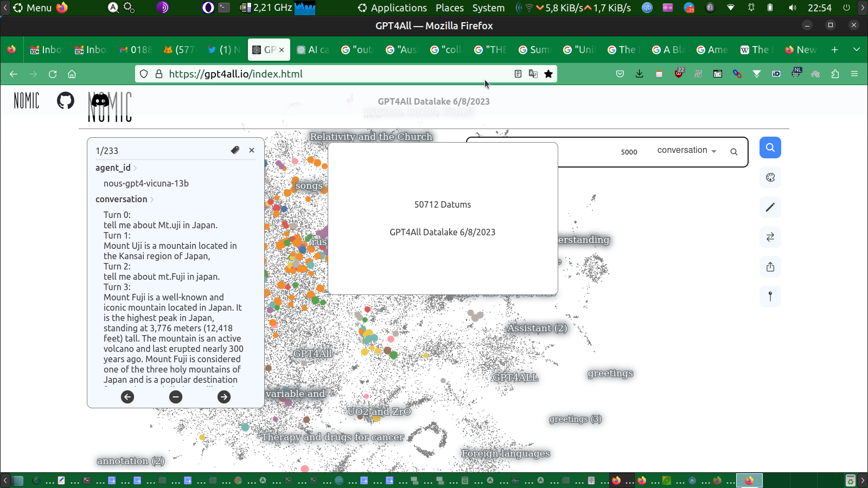Click the blue search tool button
Image resolution: width=868 pixels, height=488 pixels.
[x=770, y=147]
